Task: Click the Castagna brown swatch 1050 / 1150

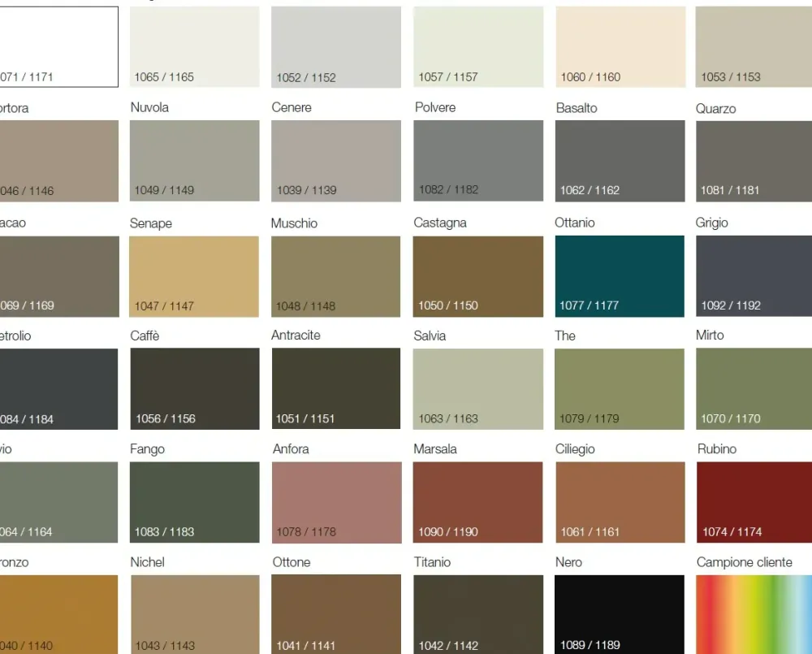Action: [478, 276]
